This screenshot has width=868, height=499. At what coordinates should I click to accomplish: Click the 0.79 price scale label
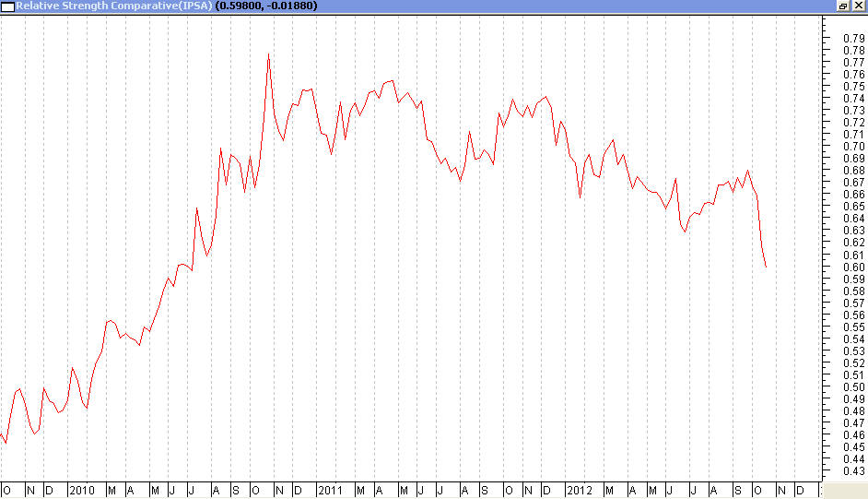tap(853, 38)
